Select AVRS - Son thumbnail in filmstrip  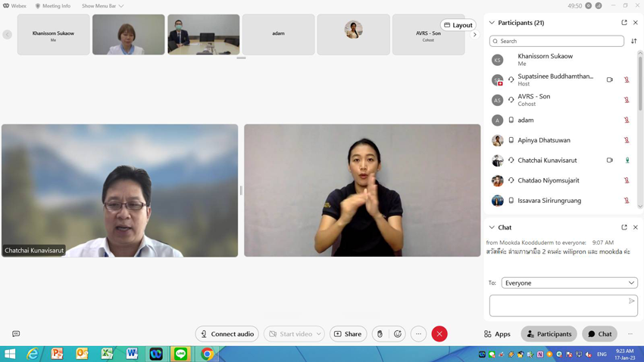point(428,35)
